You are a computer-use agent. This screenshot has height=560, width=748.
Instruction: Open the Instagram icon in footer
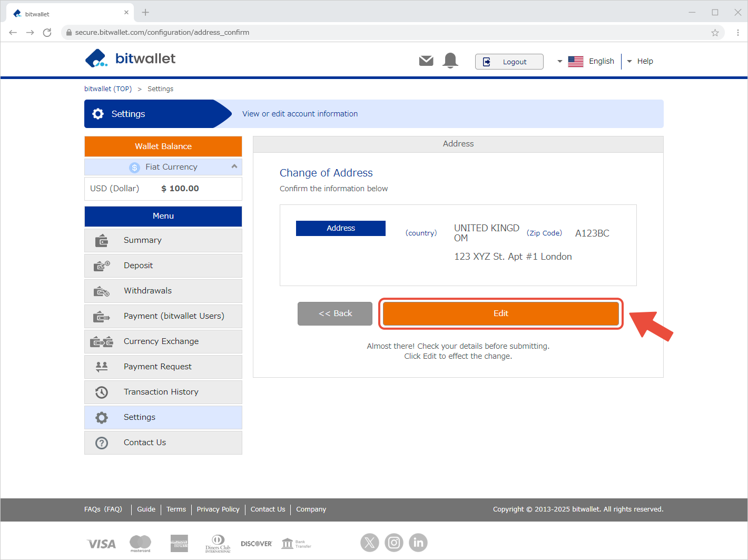394,542
